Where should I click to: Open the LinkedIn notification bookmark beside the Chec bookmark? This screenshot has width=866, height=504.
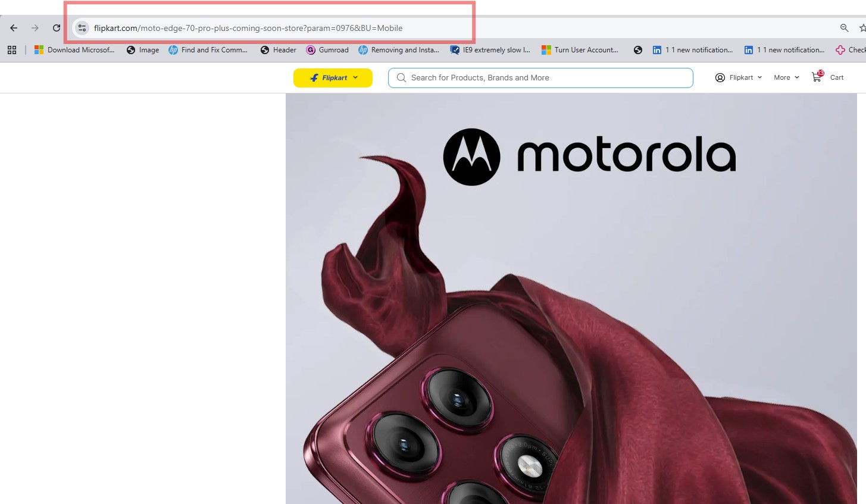[x=784, y=50]
